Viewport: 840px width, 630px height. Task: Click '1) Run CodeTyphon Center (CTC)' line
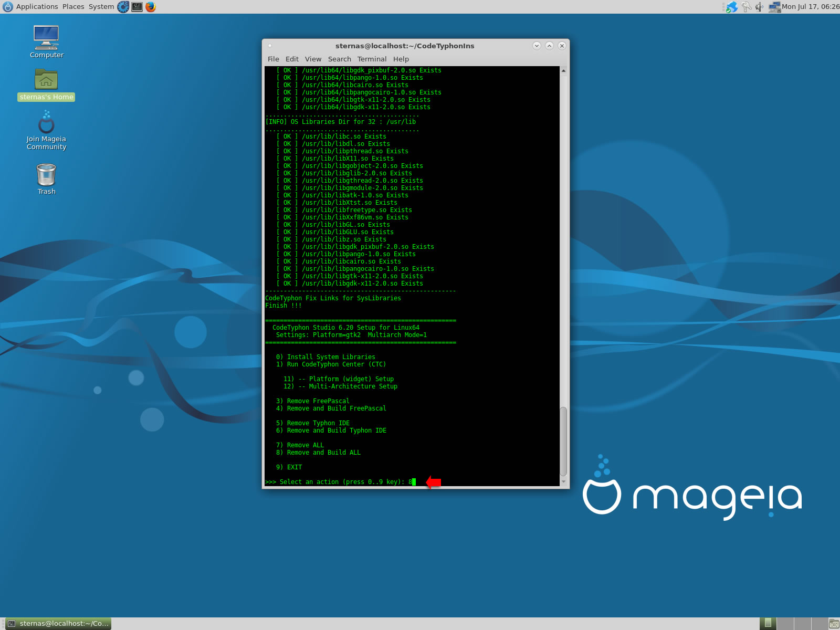point(331,364)
